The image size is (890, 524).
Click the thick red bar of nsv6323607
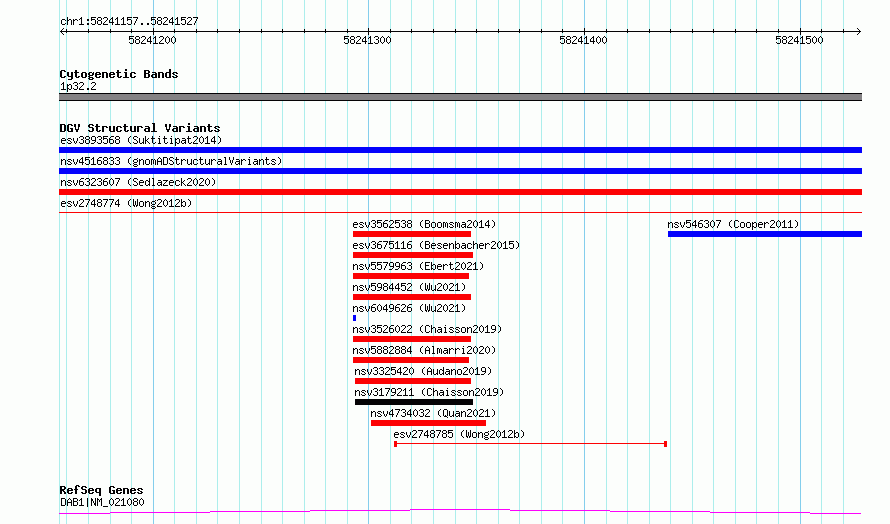coord(460,192)
